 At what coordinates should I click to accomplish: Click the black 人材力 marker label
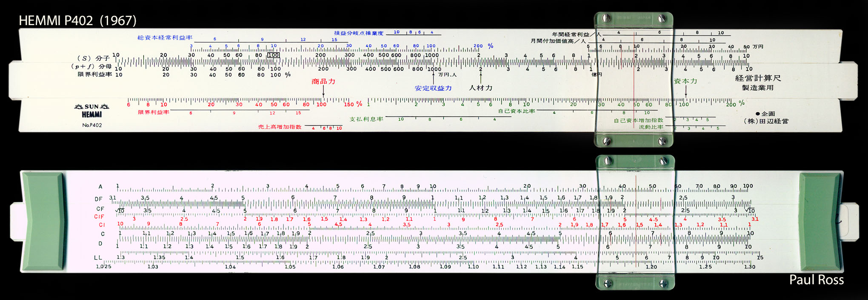pyautogui.click(x=481, y=88)
